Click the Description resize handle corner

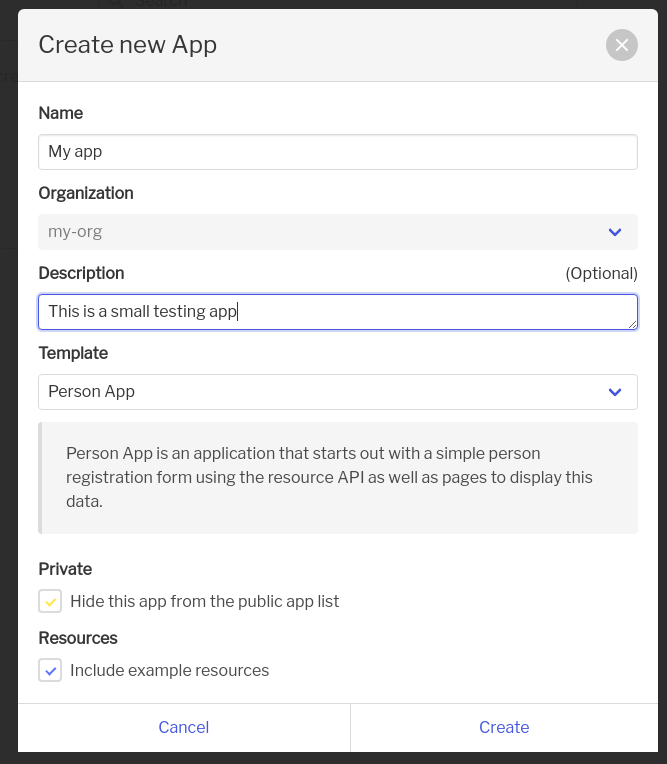(632, 325)
